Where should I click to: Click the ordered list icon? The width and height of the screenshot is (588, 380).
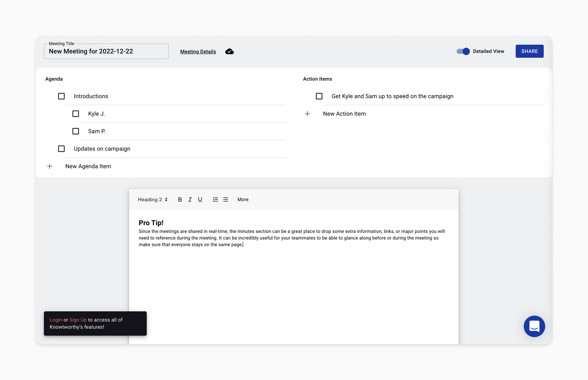tap(215, 200)
